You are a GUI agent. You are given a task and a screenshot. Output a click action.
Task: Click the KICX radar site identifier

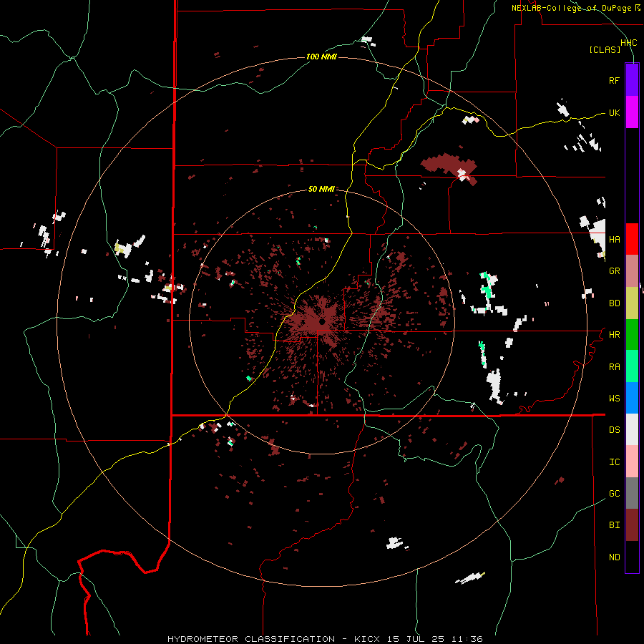(x=367, y=639)
